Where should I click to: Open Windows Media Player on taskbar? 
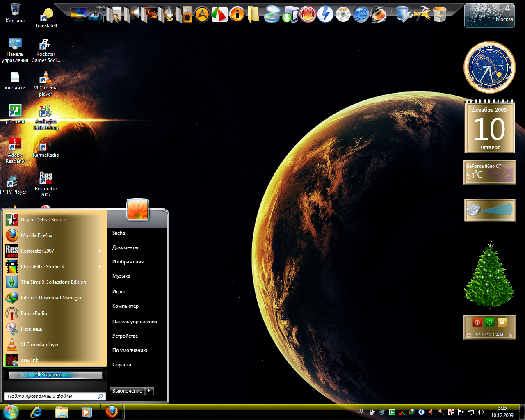[x=87, y=412]
